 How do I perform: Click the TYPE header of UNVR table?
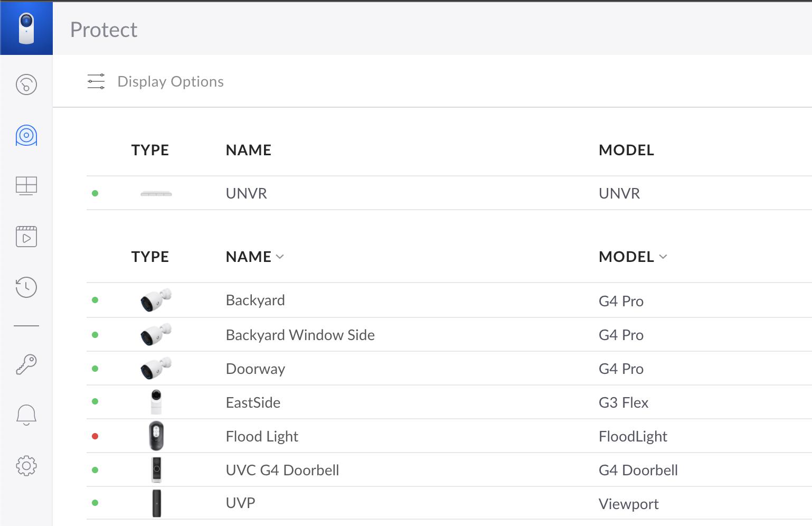point(150,150)
